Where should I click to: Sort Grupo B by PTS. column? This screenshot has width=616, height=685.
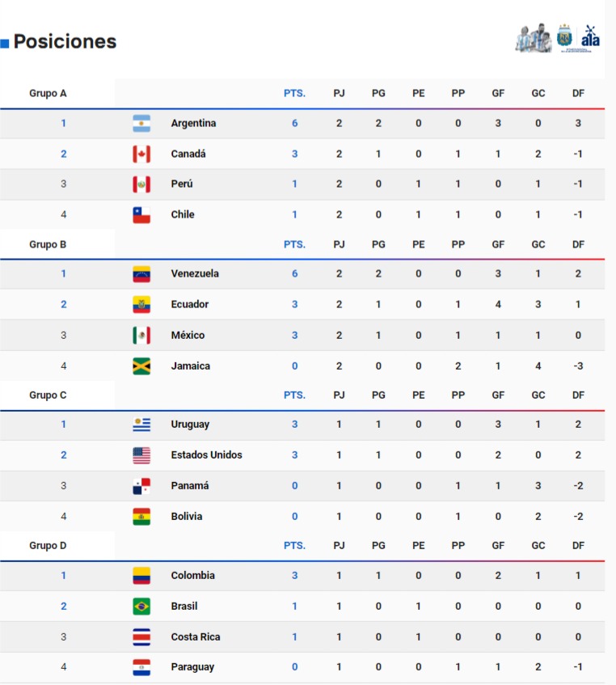(x=295, y=244)
